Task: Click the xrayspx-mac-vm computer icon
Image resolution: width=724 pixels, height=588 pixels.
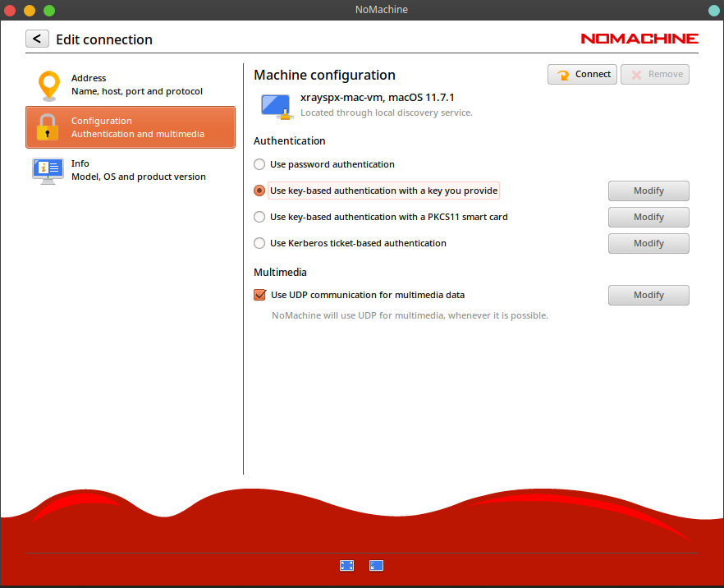Action: [x=276, y=107]
